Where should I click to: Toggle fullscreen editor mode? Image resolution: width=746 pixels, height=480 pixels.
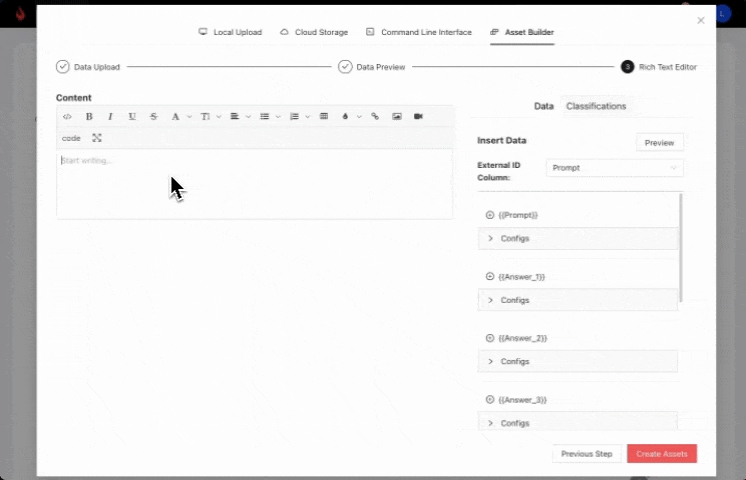pyautogui.click(x=97, y=138)
